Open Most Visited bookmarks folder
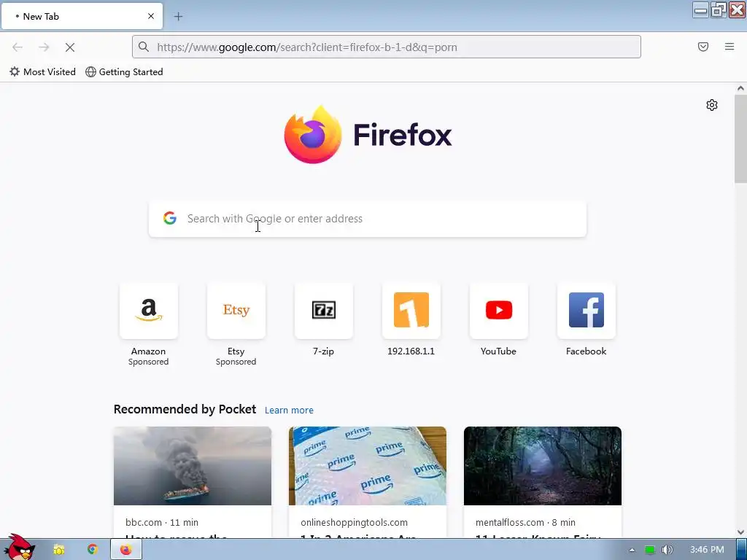This screenshot has width=747, height=560. (x=42, y=72)
